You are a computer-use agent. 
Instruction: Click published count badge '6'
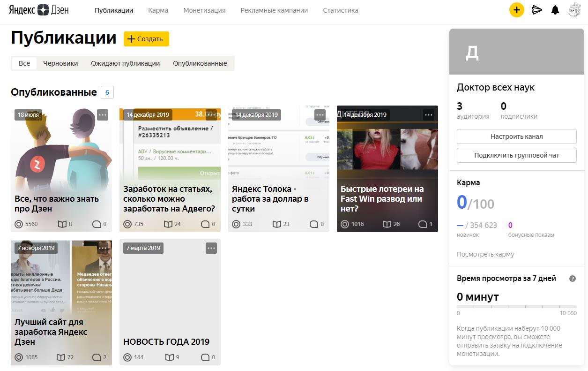point(107,92)
